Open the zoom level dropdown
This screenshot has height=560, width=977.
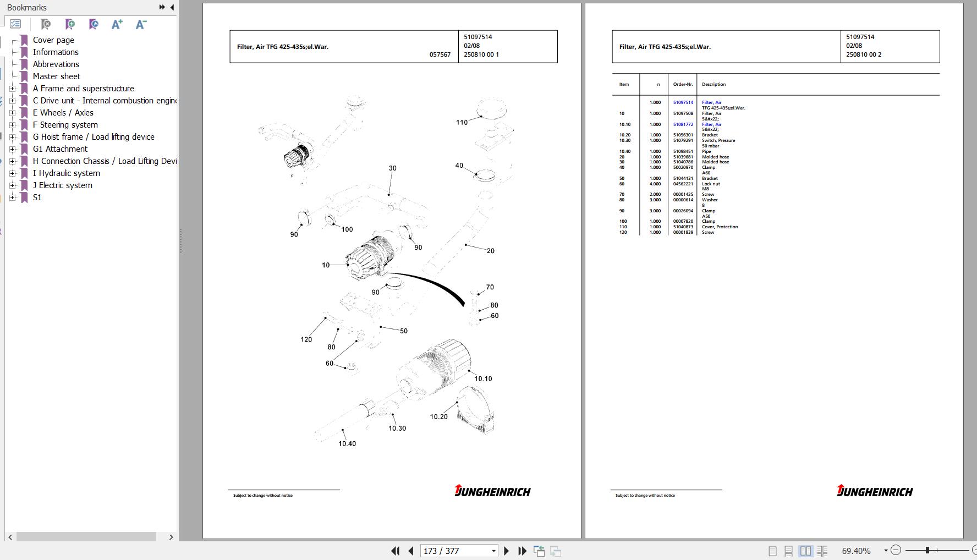click(886, 551)
